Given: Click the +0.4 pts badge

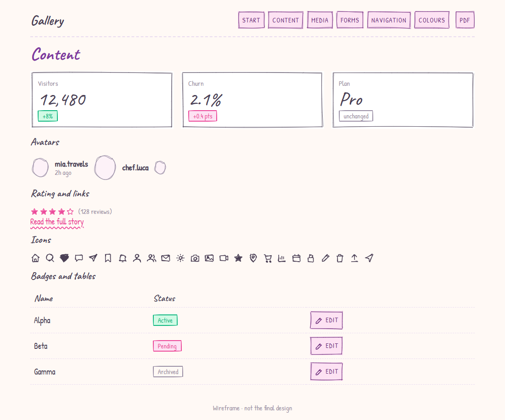Looking at the screenshot, I should (202, 116).
